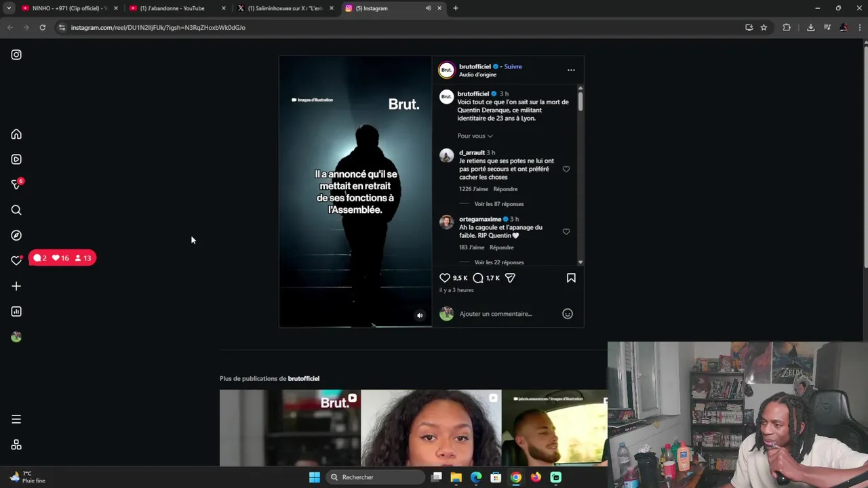Reply to d_arrault's comment with Répondre

click(505, 189)
